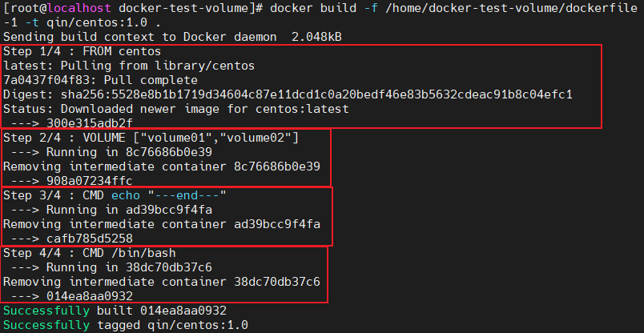This screenshot has height=333, width=644.
Task: Click the Successfully tagged qin/centos:1.0 message
Action: 126,325
